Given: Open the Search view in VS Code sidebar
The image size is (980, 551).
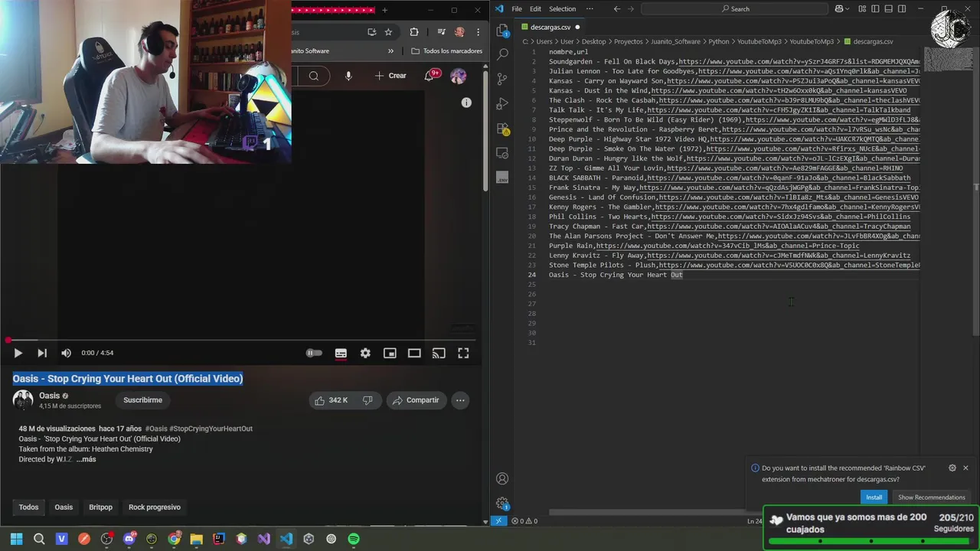Looking at the screenshot, I should (x=502, y=55).
